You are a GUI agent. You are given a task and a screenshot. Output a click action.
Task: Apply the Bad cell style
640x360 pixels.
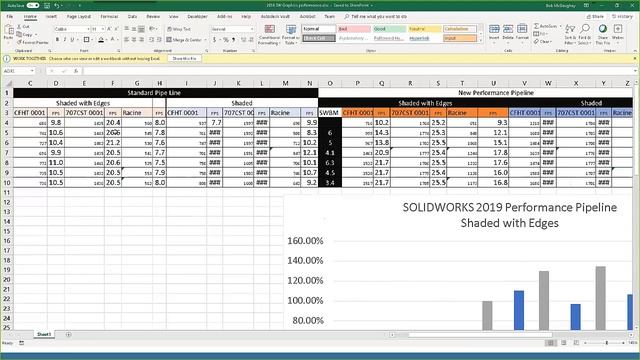[x=354, y=29]
